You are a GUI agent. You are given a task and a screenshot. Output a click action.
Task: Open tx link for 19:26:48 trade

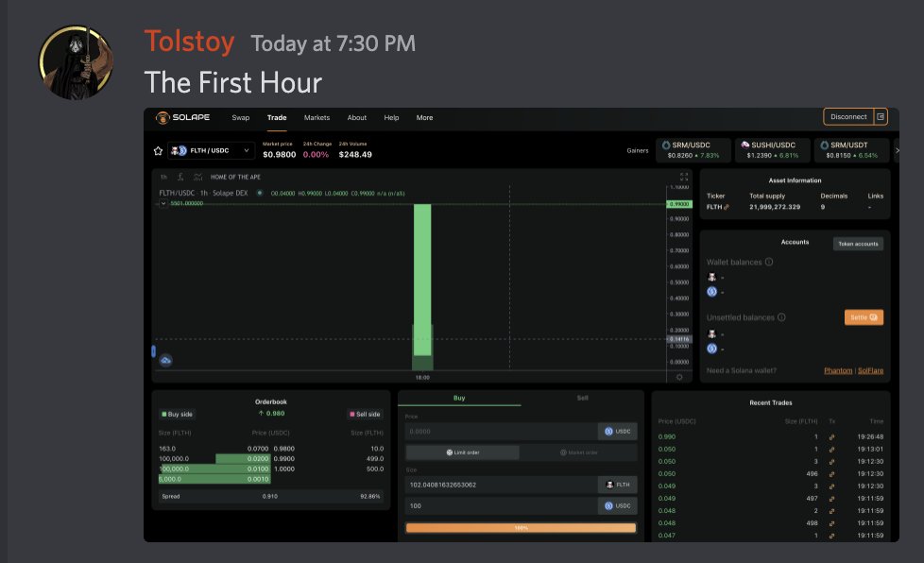tap(832, 437)
